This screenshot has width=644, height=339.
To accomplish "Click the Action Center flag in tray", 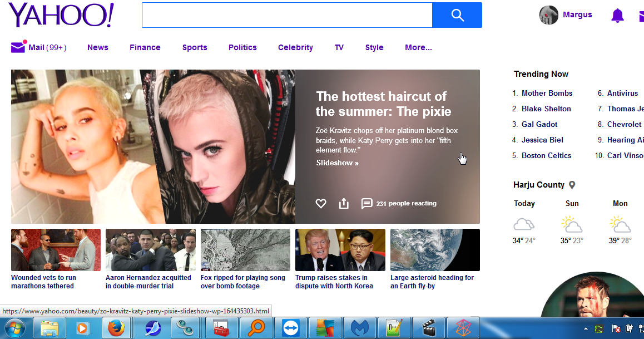I will point(616,328).
